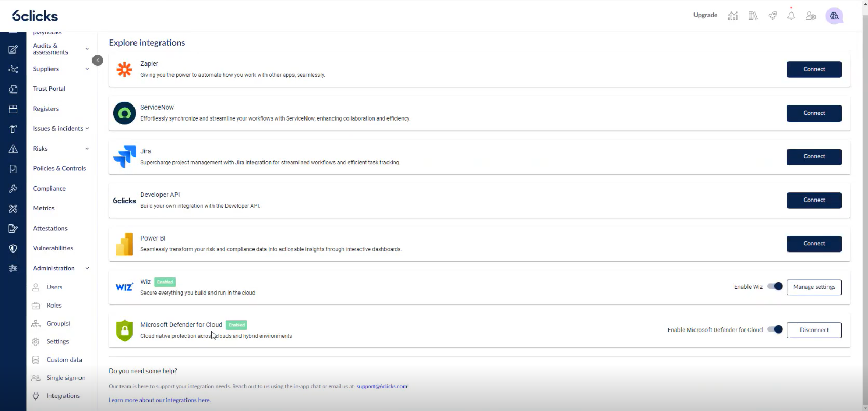Image resolution: width=868 pixels, height=411 pixels.
Task: Open the user settings icon in header
Action: click(810, 16)
